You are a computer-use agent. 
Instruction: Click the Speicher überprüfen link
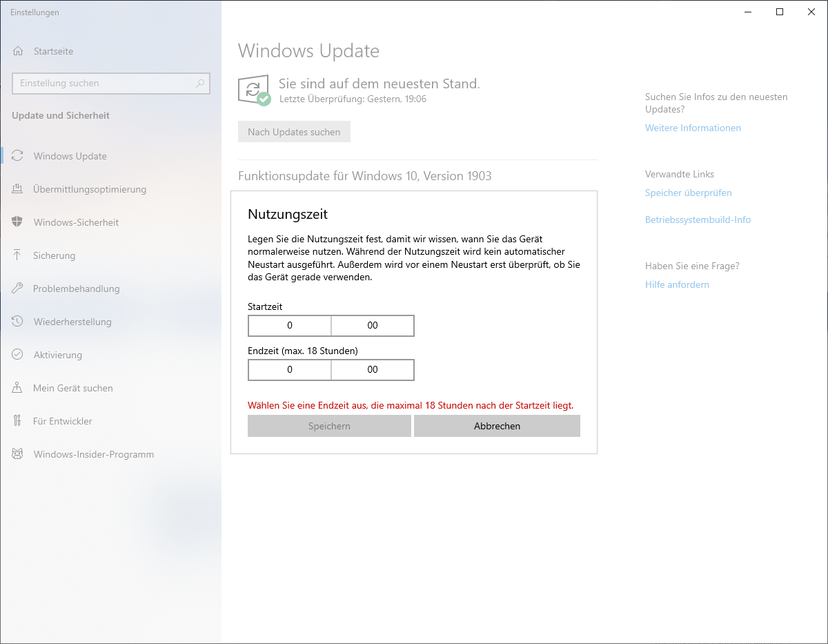(688, 193)
